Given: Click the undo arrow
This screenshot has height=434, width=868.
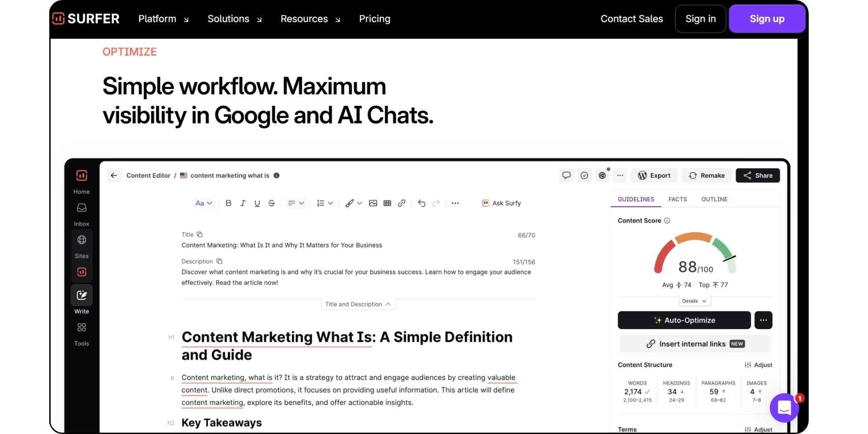Looking at the screenshot, I should pyautogui.click(x=422, y=203).
